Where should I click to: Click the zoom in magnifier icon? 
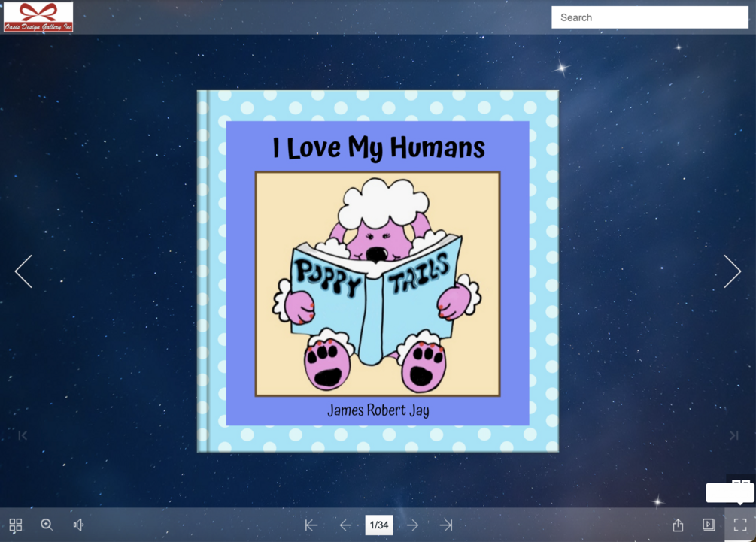47,525
